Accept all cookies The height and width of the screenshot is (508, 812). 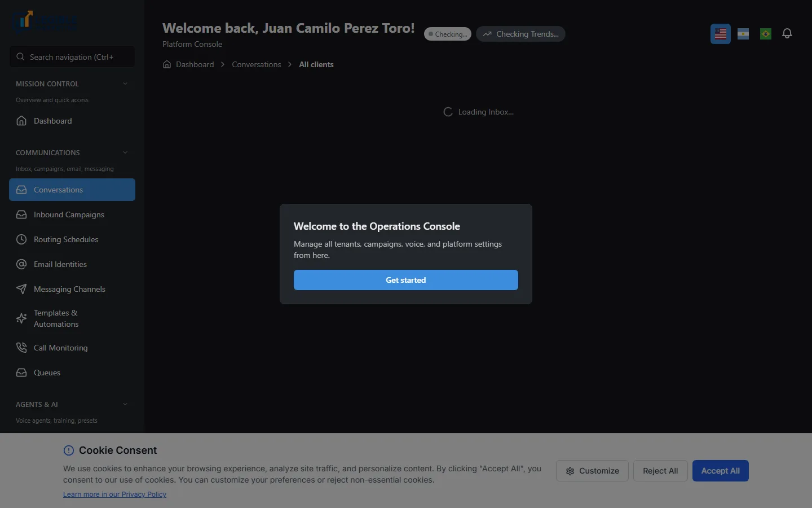point(721,471)
